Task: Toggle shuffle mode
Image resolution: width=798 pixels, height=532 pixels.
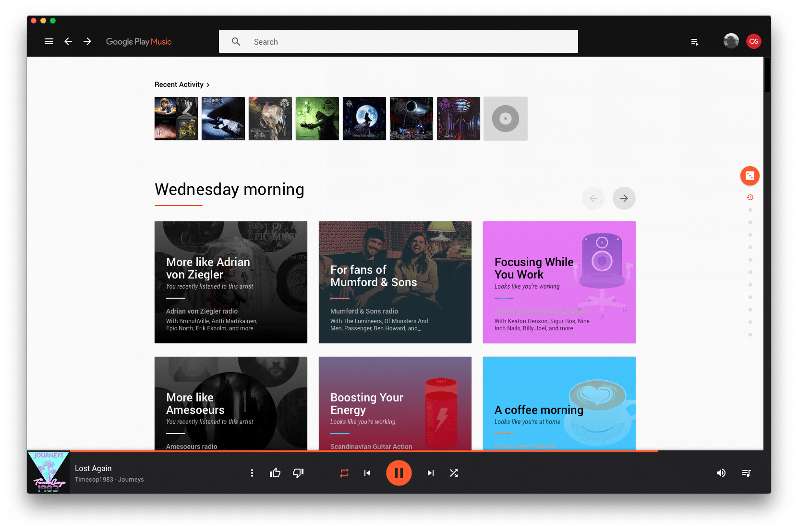Action: pos(454,473)
